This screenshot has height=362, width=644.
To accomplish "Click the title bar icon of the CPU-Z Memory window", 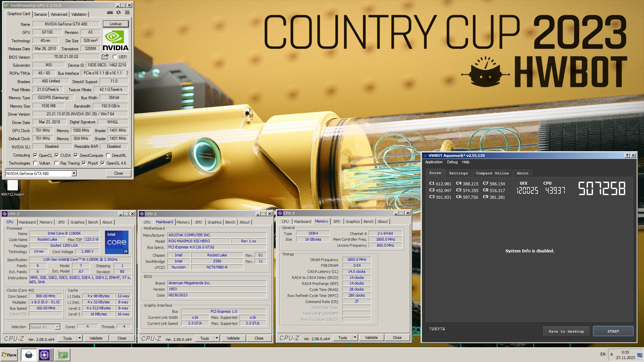I will pyautogui.click(x=280, y=213).
